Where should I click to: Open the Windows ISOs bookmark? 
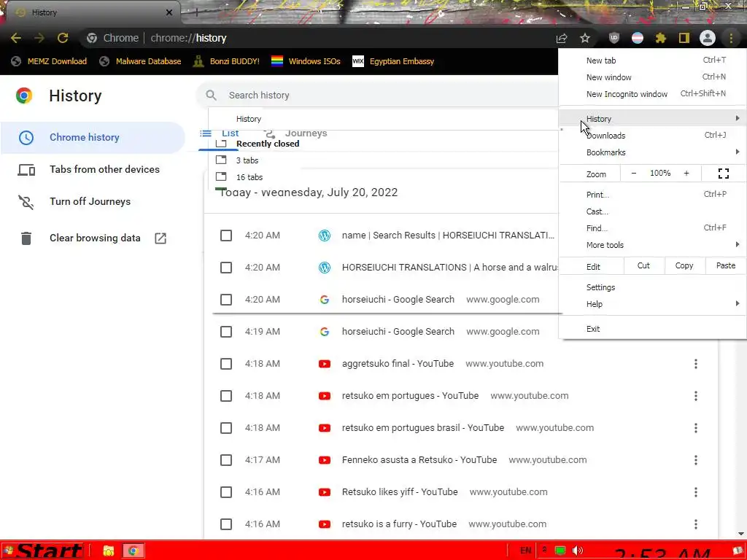coord(306,61)
